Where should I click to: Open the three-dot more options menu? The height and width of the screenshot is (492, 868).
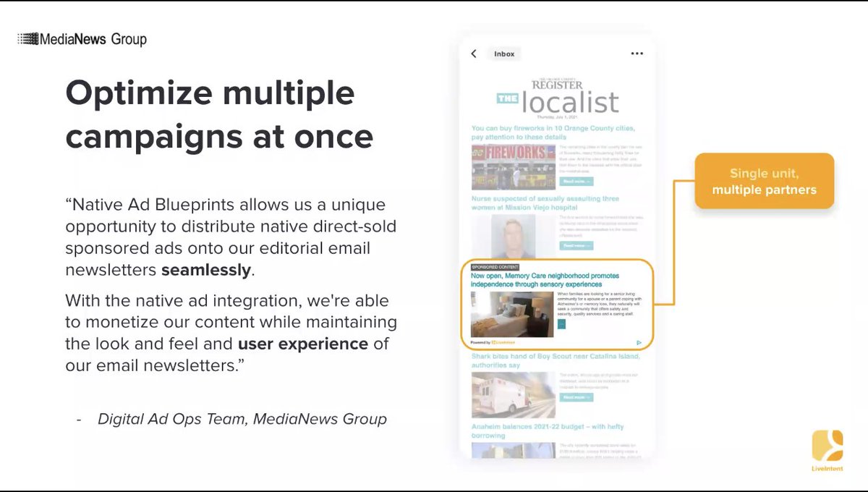coord(637,54)
